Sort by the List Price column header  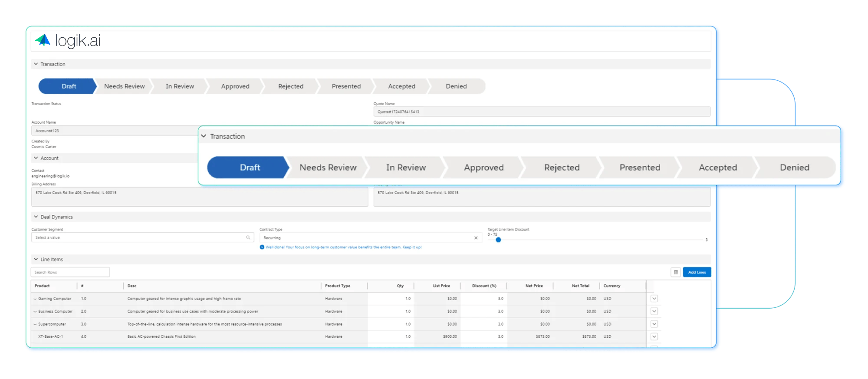click(441, 286)
